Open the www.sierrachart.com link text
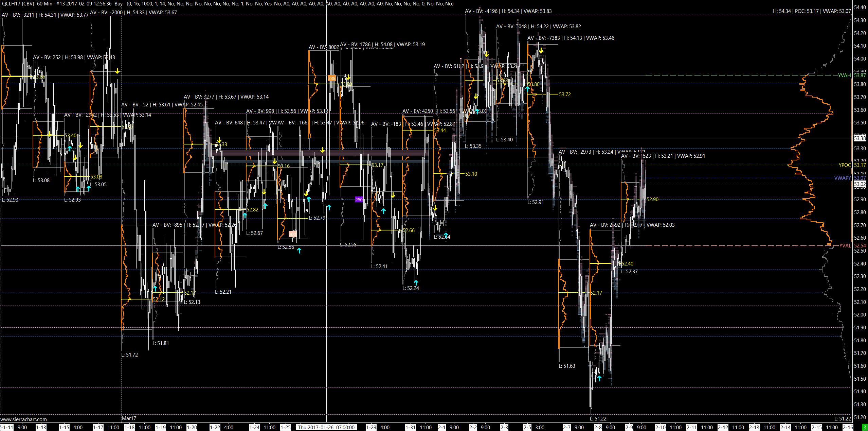868x431 pixels. pyautogui.click(x=24, y=419)
